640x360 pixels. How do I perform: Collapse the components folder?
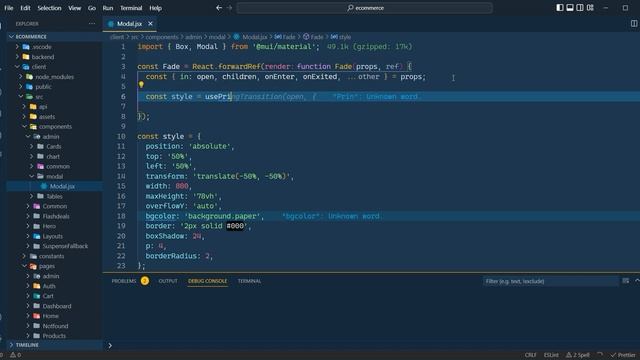tap(54, 127)
